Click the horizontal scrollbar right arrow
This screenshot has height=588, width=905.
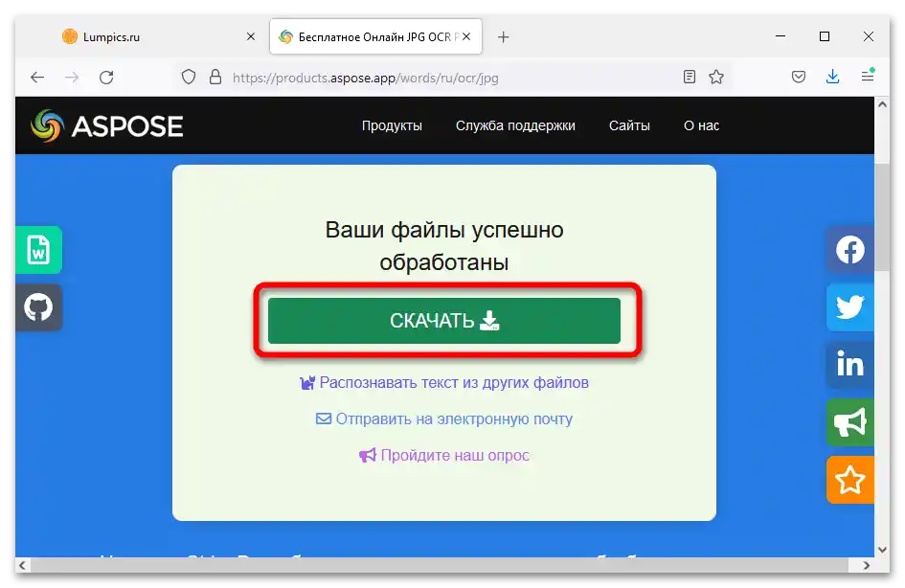(x=867, y=565)
